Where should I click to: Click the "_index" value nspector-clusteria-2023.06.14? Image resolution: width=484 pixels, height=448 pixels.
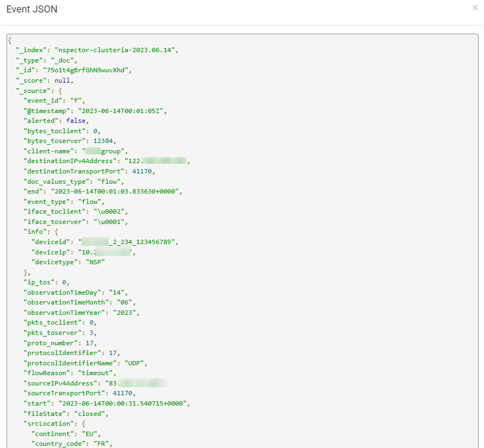point(115,50)
